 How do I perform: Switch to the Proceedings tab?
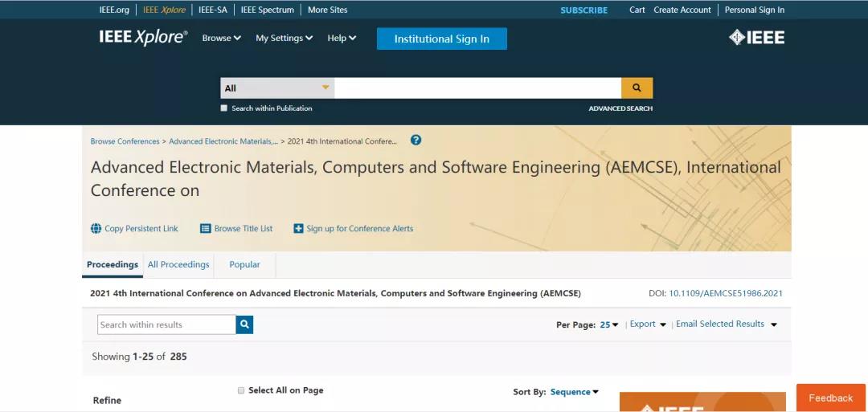coord(113,264)
